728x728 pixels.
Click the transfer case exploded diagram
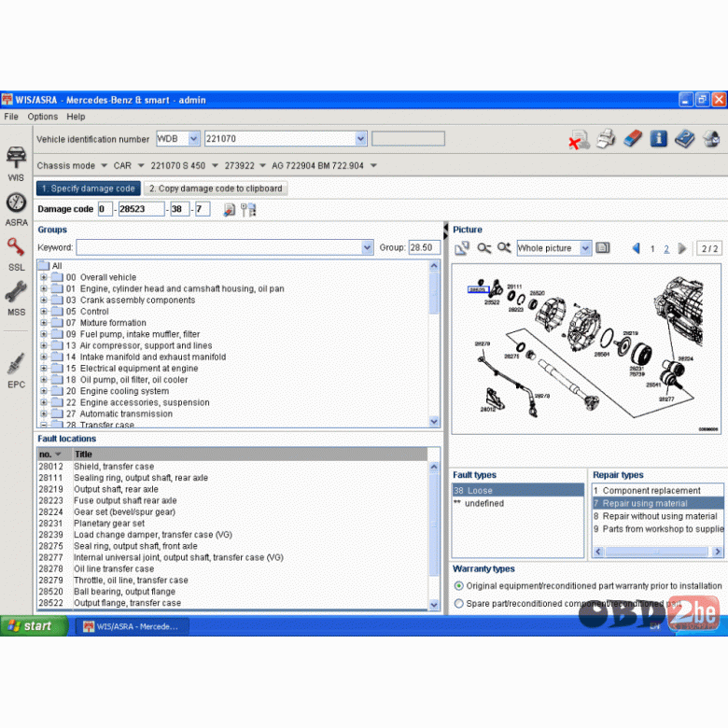coord(586,349)
